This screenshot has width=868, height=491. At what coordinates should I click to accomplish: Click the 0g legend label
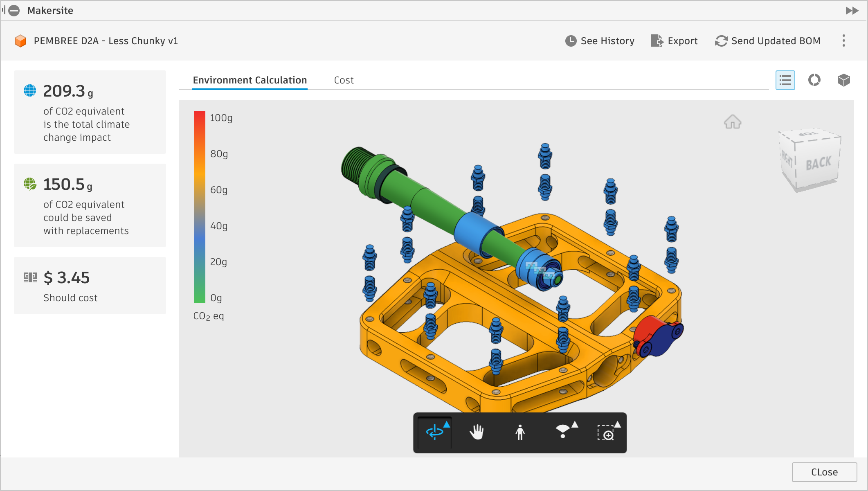(216, 298)
